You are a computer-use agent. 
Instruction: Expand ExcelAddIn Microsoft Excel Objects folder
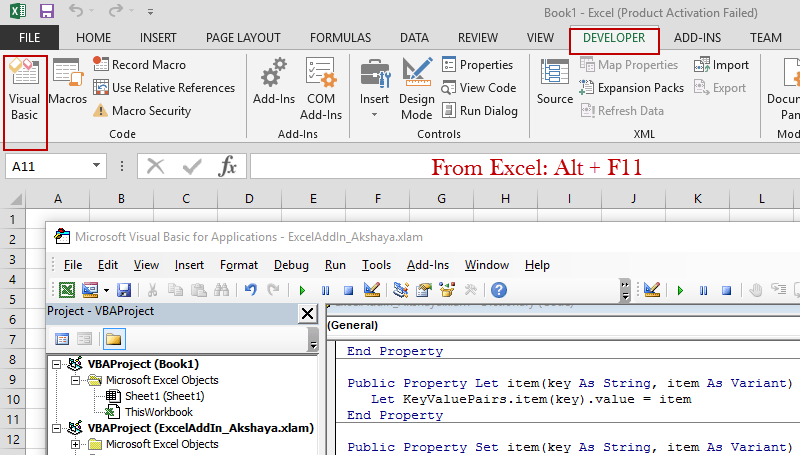[76, 444]
